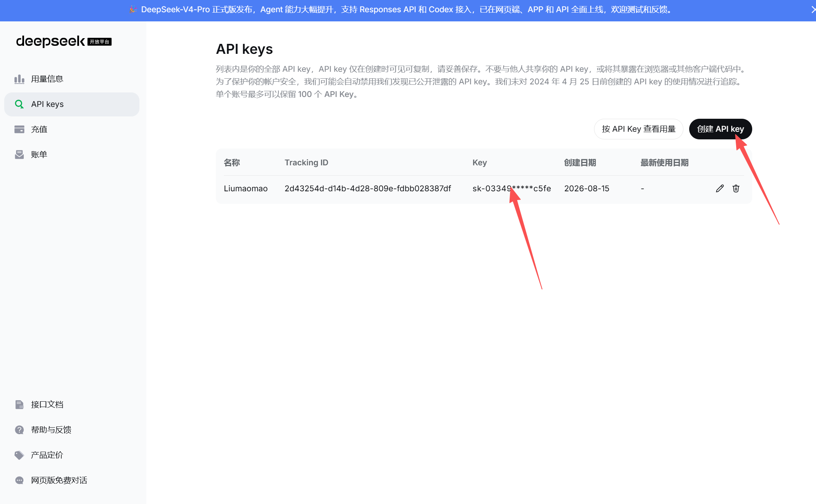
Task: Click the 创建 API key button
Action: [720, 129]
